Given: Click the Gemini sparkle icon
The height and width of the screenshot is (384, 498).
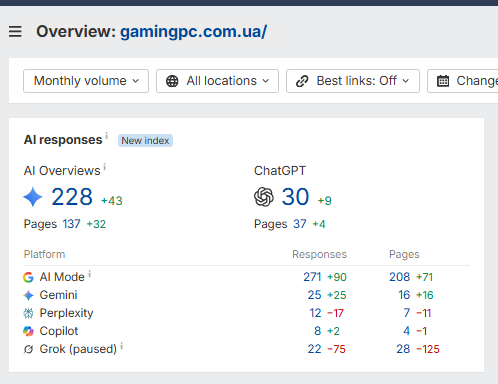Looking at the screenshot, I should click(x=28, y=295).
